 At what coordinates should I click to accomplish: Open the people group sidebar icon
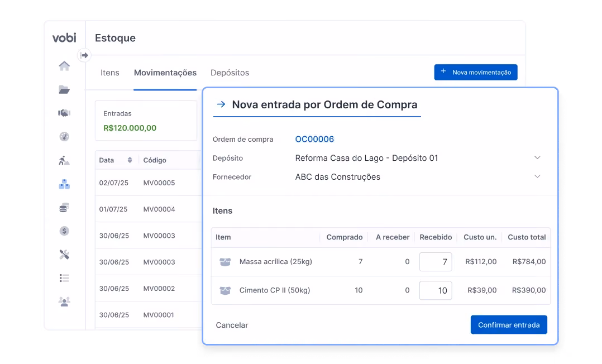click(64, 302)
